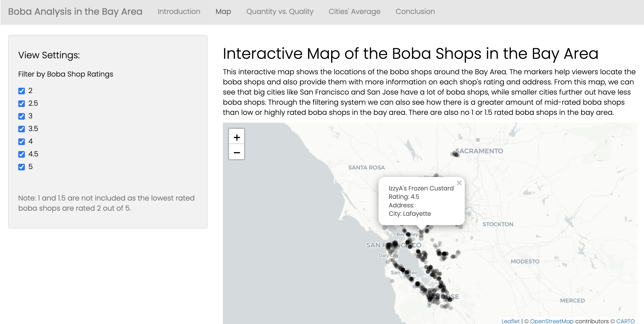The width and height of the screenshot is (644, 324).
Task: Click the SANTA ROSA map label
Action: [366, 167]
